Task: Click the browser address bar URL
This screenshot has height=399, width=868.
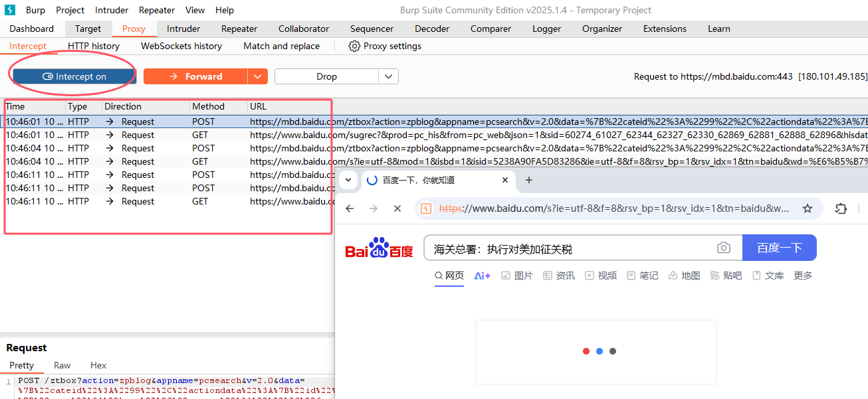Action: [615, 208]
